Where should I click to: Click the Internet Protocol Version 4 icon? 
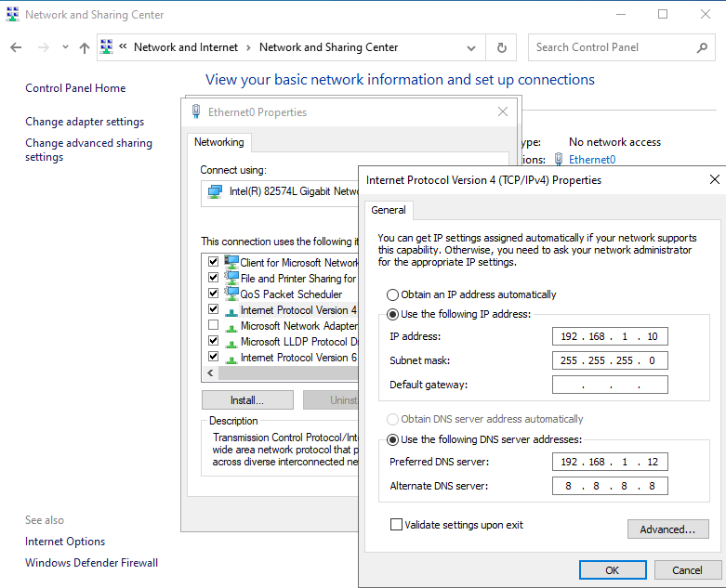pyautogui.click(x=231, y=312)
